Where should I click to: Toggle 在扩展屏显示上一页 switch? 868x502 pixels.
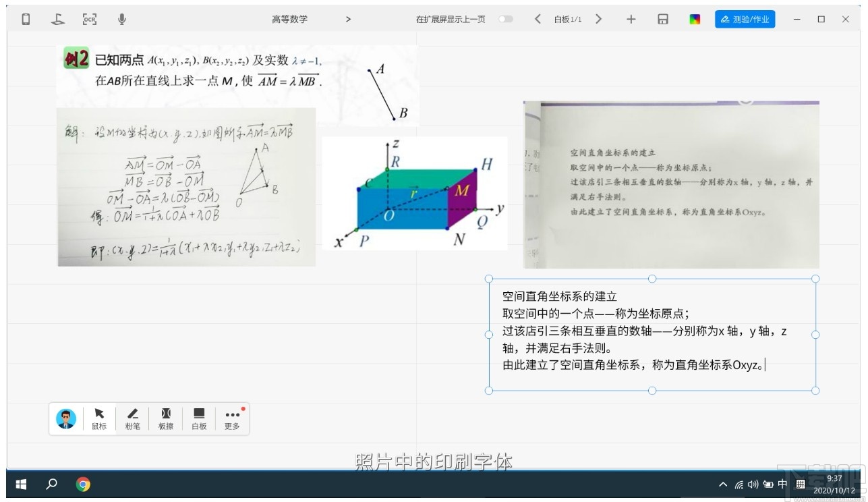(x=507, y=19)
